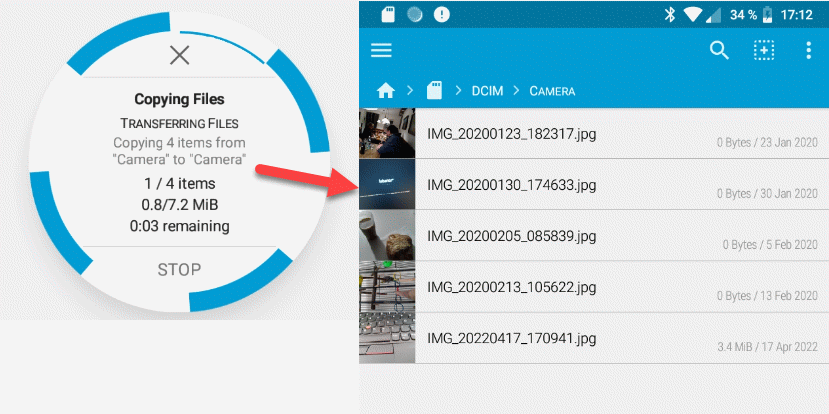829x414 pixels.
Task: Click the '0 Bytes / 30 Jan 2020' details
Action: click(767, 194)
